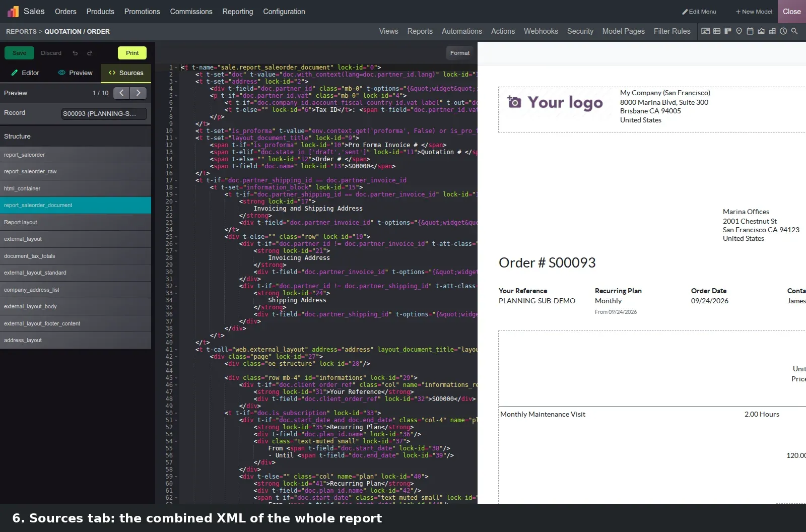Switch to List view icon
This screenshot has height=532, width=806.
[x=717, y=31]
